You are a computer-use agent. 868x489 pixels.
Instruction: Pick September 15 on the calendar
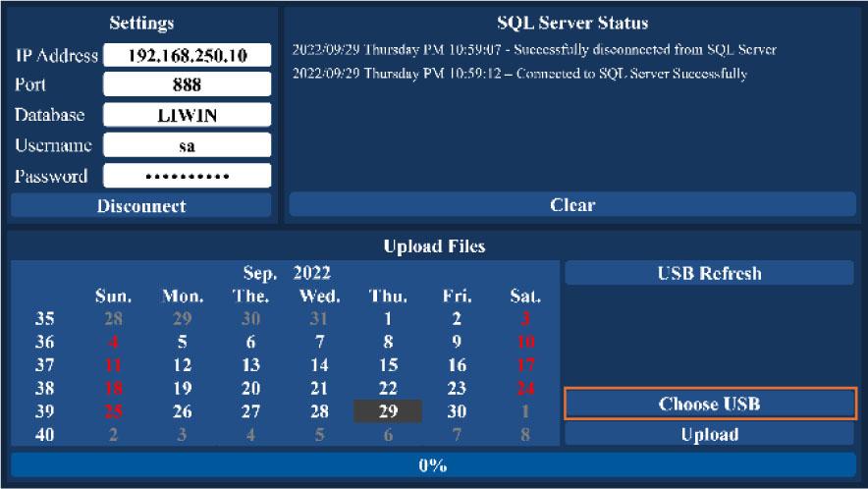click(388, 365)
